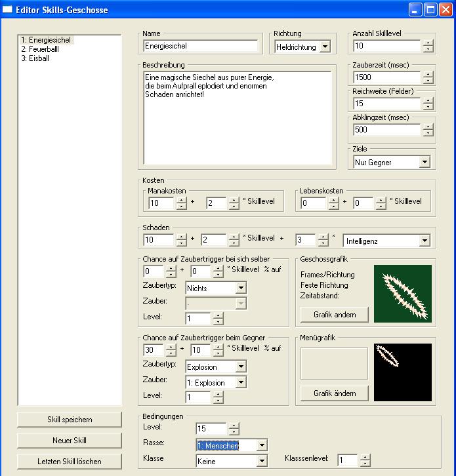
Task: Select skill 3: Eisball in list
Action: click(x=35, y=58)
